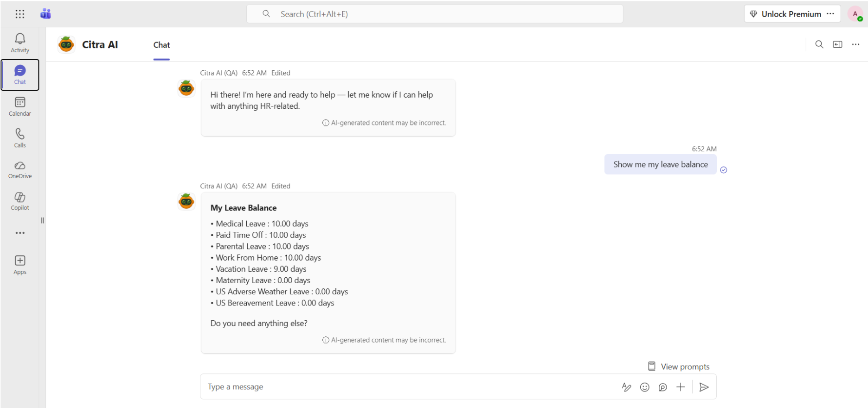
Task: Click 'Maternity Leave : 0.00 days' line
Action: coord(263,280)
